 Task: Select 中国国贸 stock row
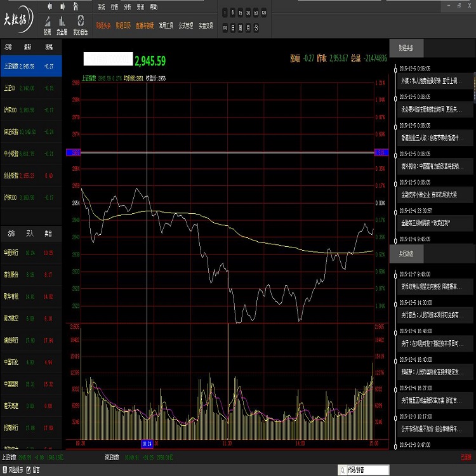click(x=31, y=384)
